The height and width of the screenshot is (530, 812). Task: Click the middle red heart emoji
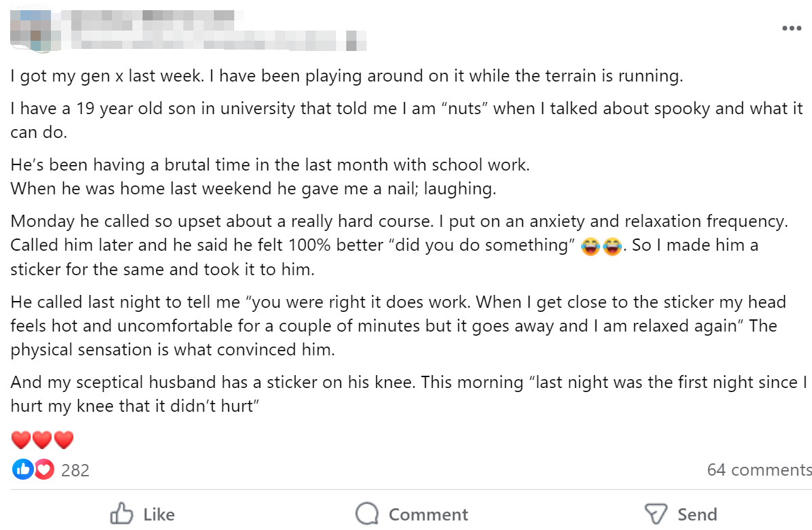point(42,440)
